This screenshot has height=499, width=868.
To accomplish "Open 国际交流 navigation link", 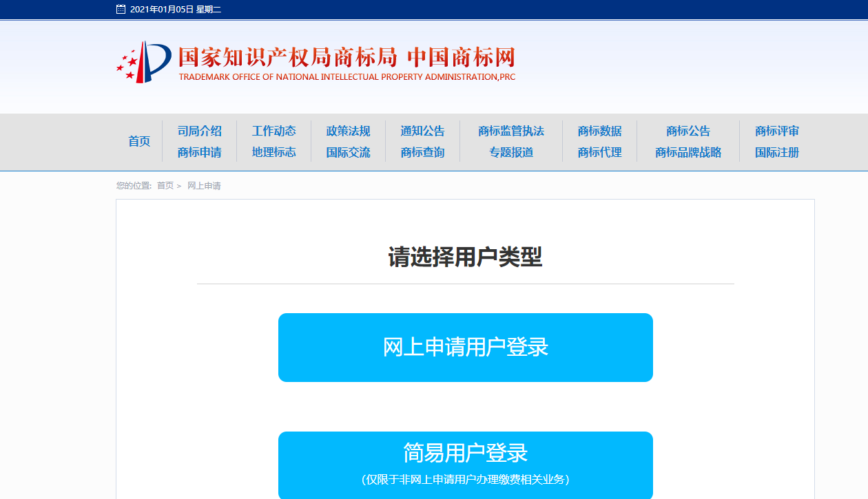I will [x=348, y=152].
